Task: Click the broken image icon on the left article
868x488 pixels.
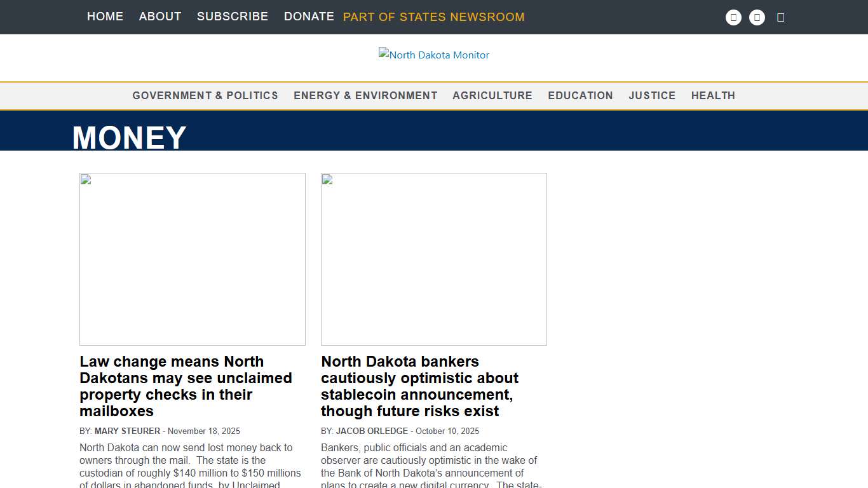Action: (x=85, y=180)
